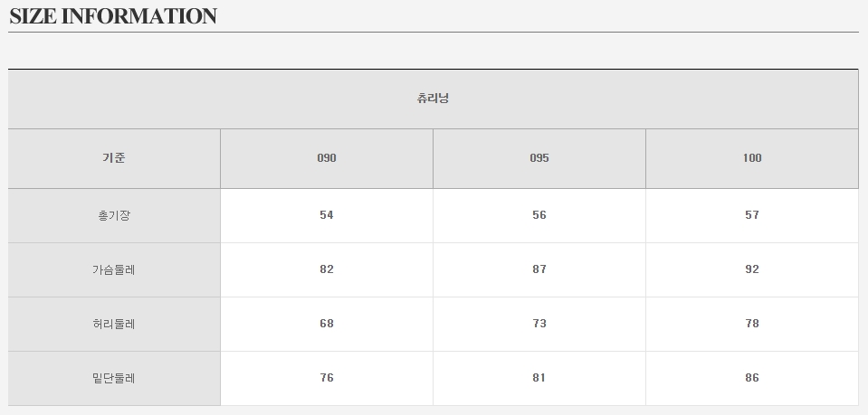Screen dimensions: 868x415
Task: Select the 츄리닝 table title cell
Action: (x=433, y=99)
